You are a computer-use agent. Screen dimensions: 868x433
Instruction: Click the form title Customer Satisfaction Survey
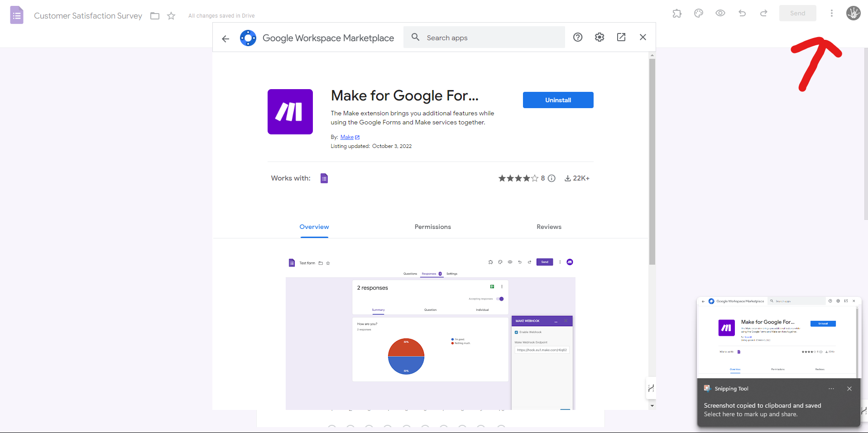88,16
